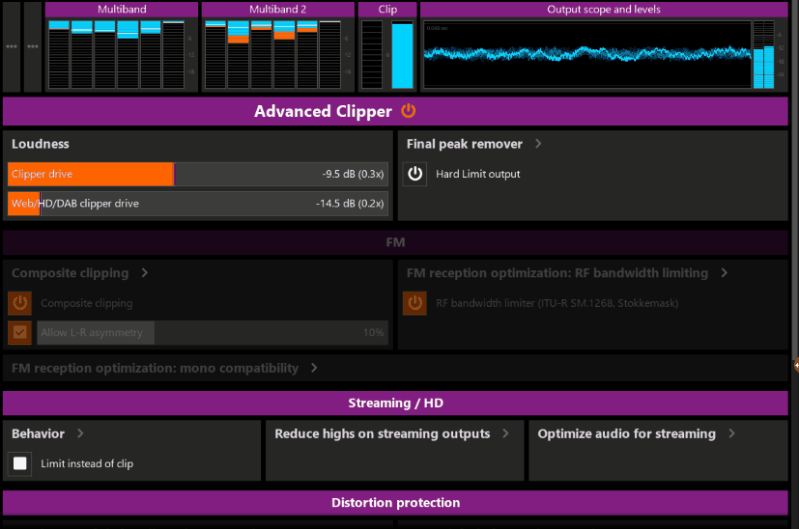Click the Clipper drive slider
Screen dimensions: 799x529
coord(198,174)
